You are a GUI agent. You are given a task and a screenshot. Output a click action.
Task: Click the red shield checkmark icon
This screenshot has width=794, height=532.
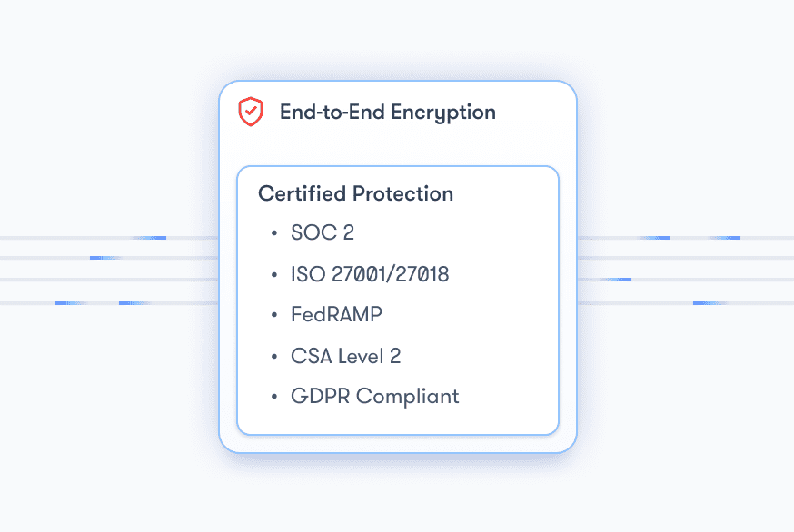click(251, 112)
